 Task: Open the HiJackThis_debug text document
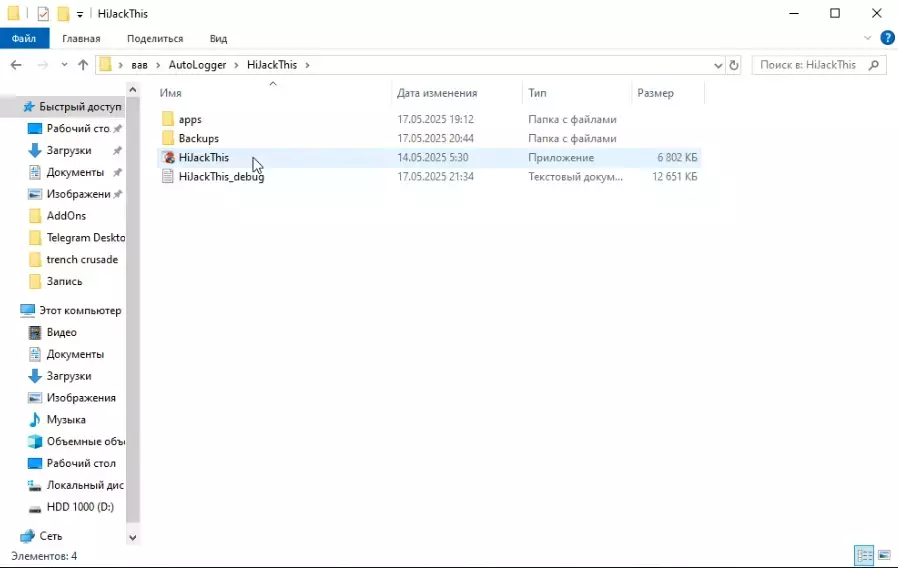point(221,176)
